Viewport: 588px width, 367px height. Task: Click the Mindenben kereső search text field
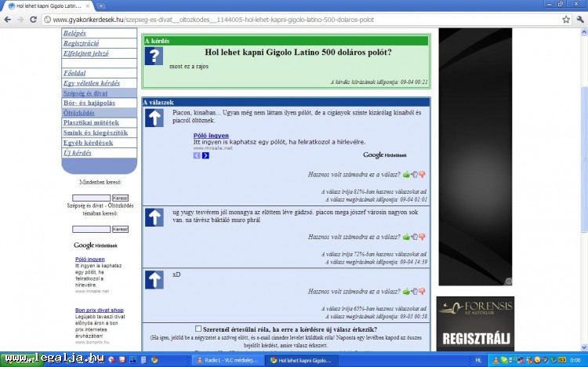pos(91,198)
